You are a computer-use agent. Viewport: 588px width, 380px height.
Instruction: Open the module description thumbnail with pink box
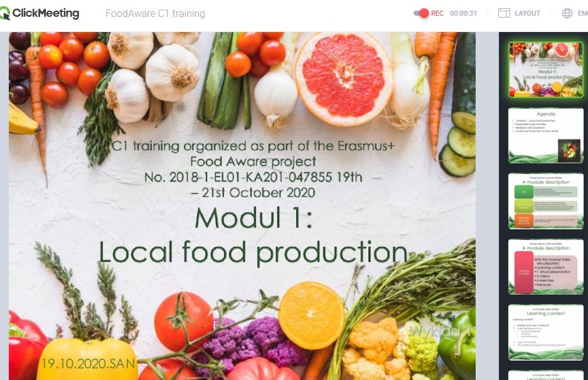pyautogui.click(x=545, y=267)
